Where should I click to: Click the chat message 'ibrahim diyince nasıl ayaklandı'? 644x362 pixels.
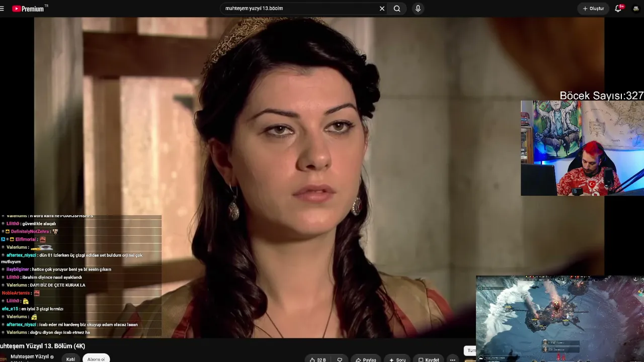[52, 277]
